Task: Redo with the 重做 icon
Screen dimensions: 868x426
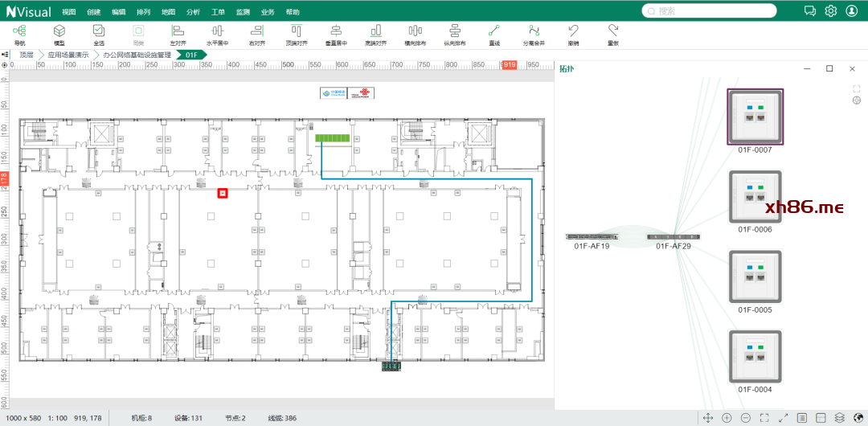Action: [x=612, y=35]
